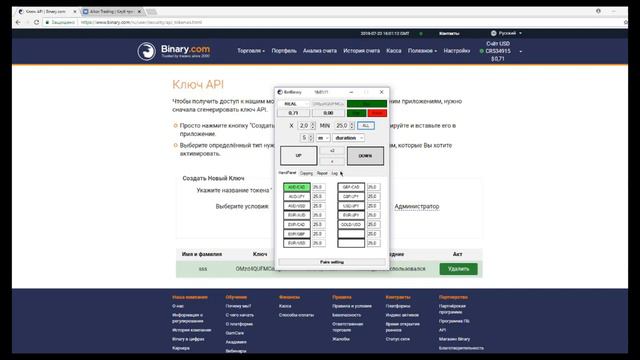
Task: Toggle the EUR/AUD pair button
Action: [296, 215]
